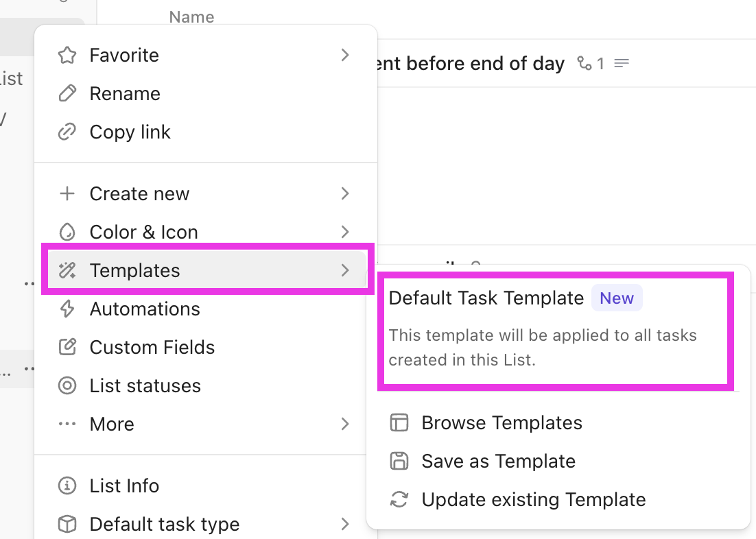Open the Default task type chevron
Viewport: 756px width, 539px height.
click(345, 525)
